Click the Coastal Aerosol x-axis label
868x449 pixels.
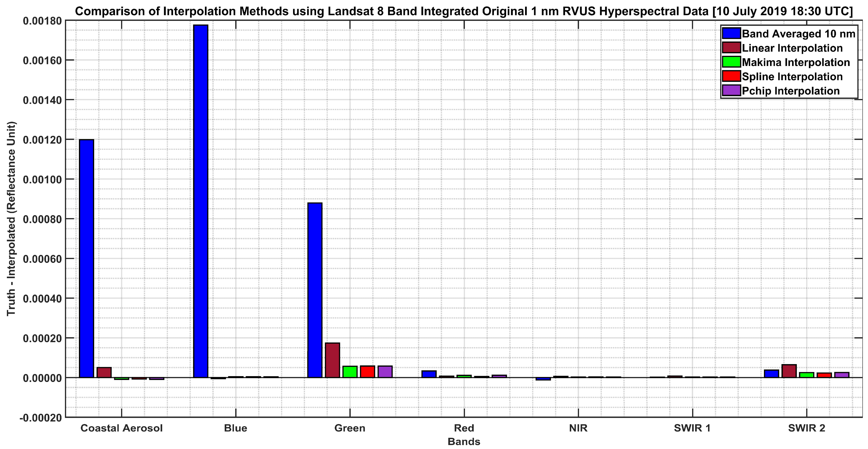click(121, 428)
